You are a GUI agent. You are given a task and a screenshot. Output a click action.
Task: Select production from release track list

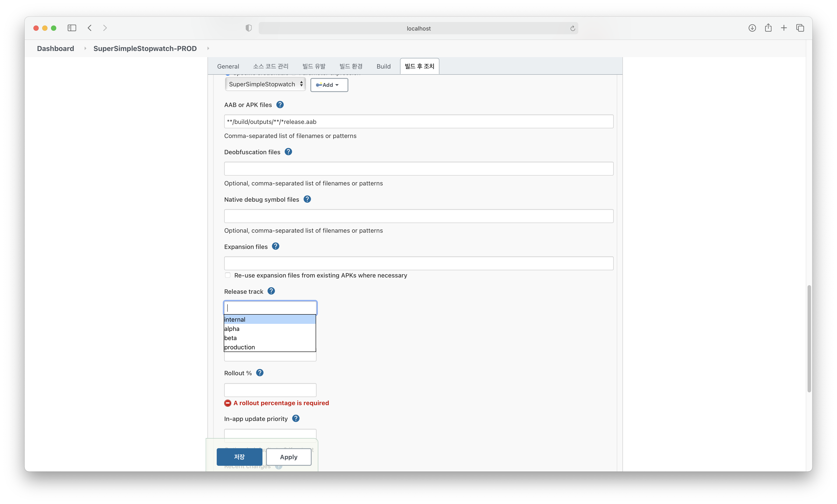240,347
